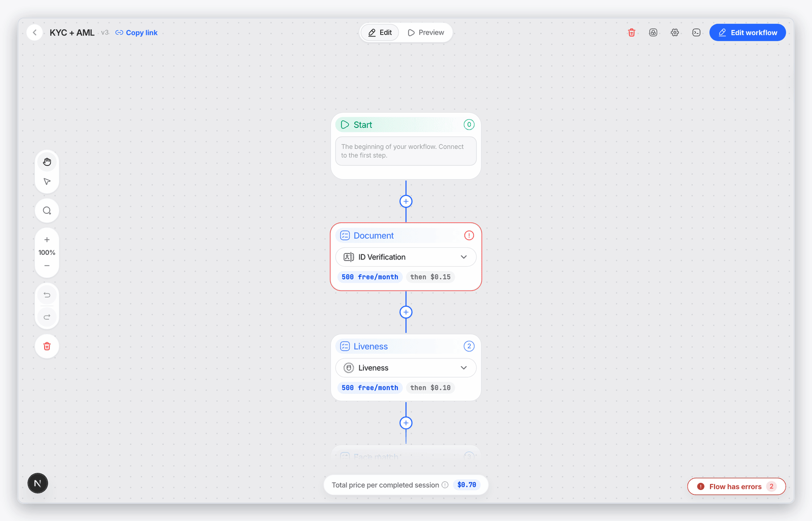The height and width of the screenshot is (521, 812).
Task: Click the 100% zoom level value
Action: [47, 252]
